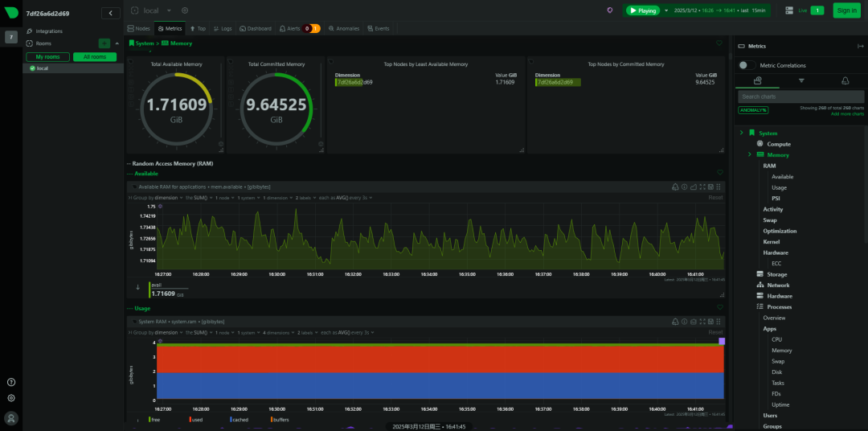Screen dimensions: 868x431
Task: Expand the System tree chevron
Action: point(741,133)
